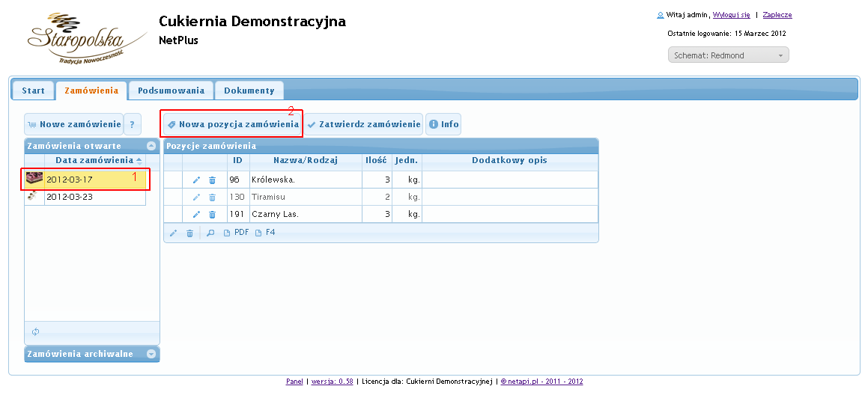The height and width of the screenshot is (398, 868).
Task: Collapse the Zamówienia otwarte panel
Action: [x=151, y=146]
